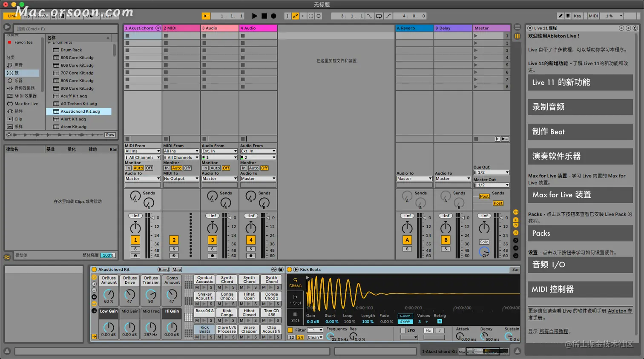Toggle track 1 activator button
This screenshot has height=359, width=644.
point(135,240)
